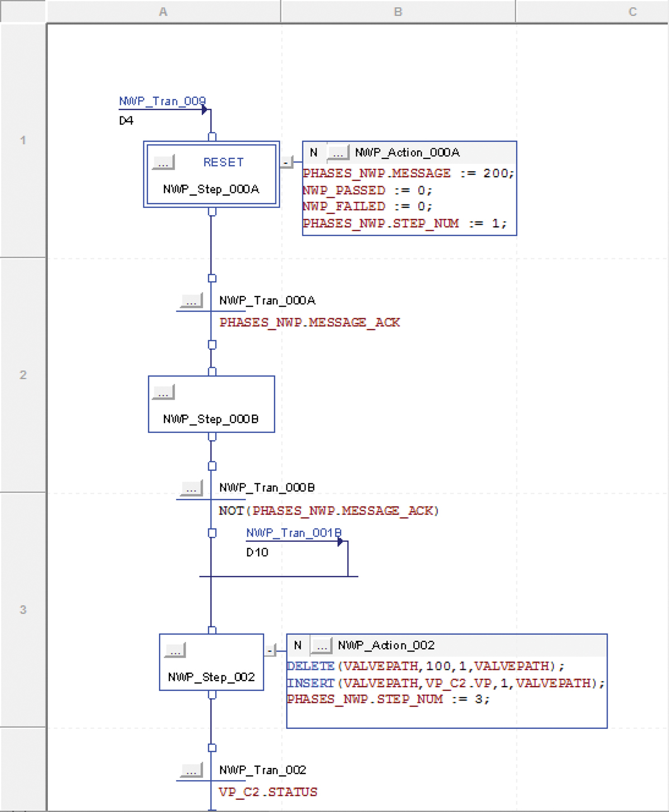Click the "..." icon in NWP_Action_002 header
This screenshot has height=812, width=669.
click(321, 645)
